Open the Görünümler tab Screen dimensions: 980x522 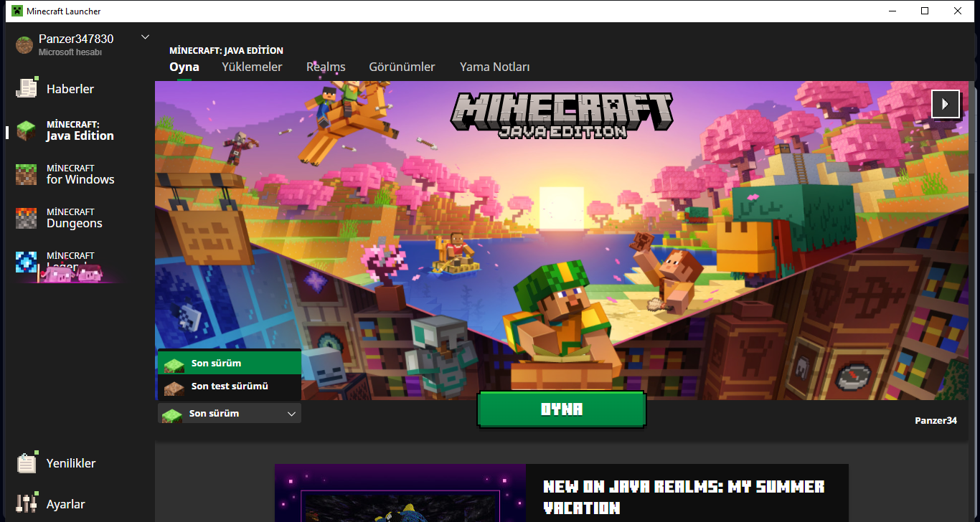click(402, 67)
